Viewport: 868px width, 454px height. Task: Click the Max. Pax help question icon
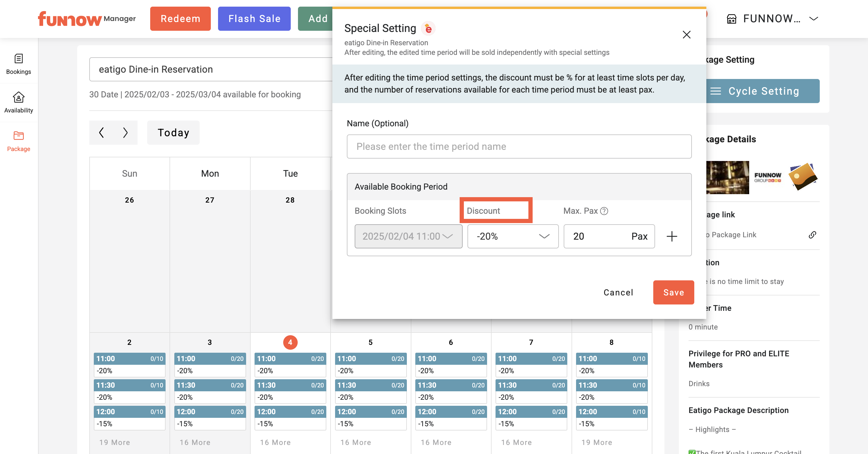[x=604, y=211]
